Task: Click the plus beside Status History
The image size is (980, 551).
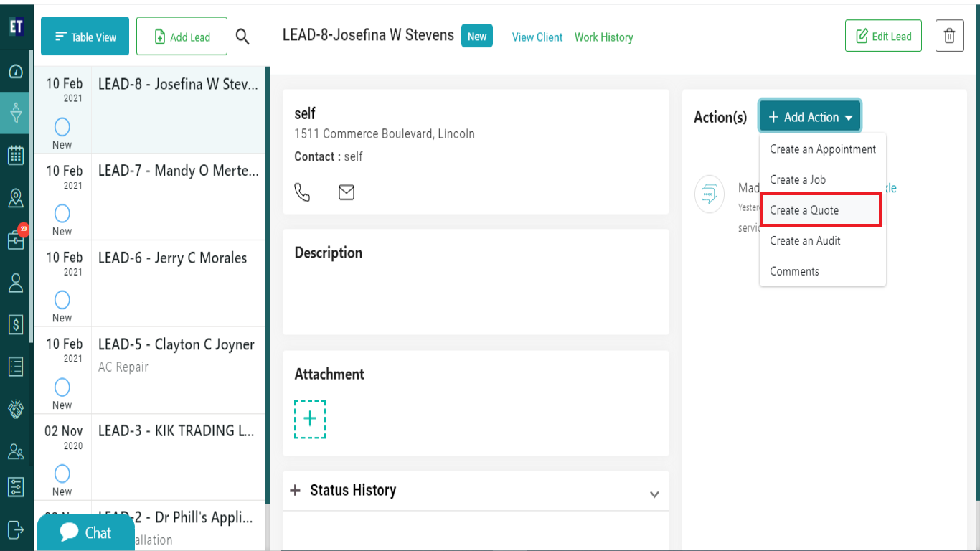Action: click(x=295, y=491)
